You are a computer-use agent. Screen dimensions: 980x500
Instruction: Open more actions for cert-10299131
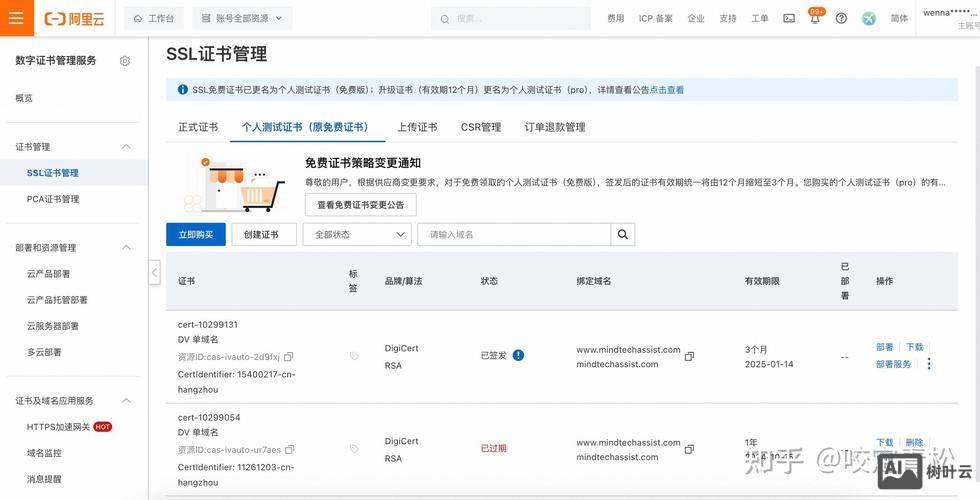929,364
